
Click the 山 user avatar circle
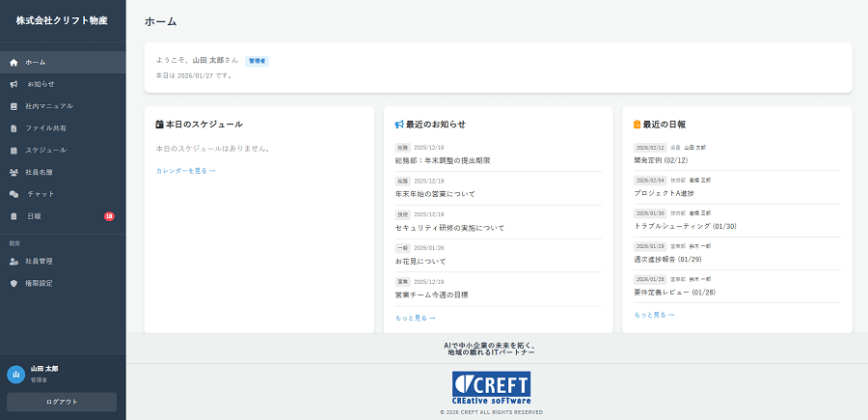15,375
